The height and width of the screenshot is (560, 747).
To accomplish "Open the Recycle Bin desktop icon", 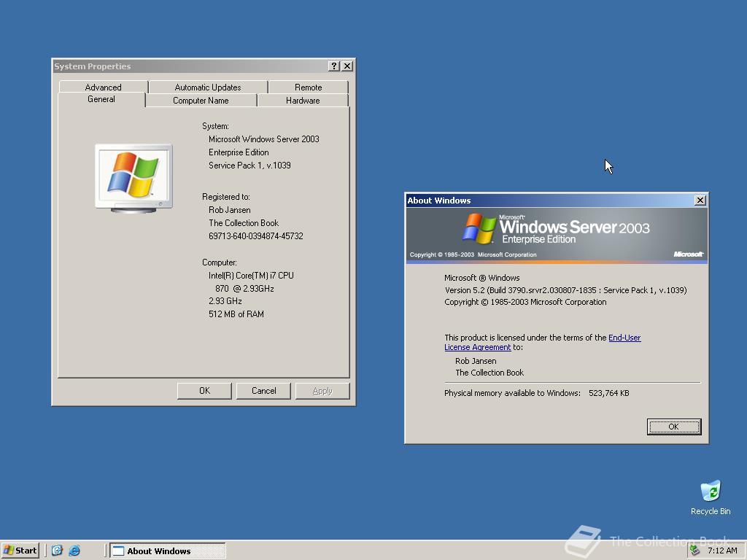I will click(x=711, y=497).
